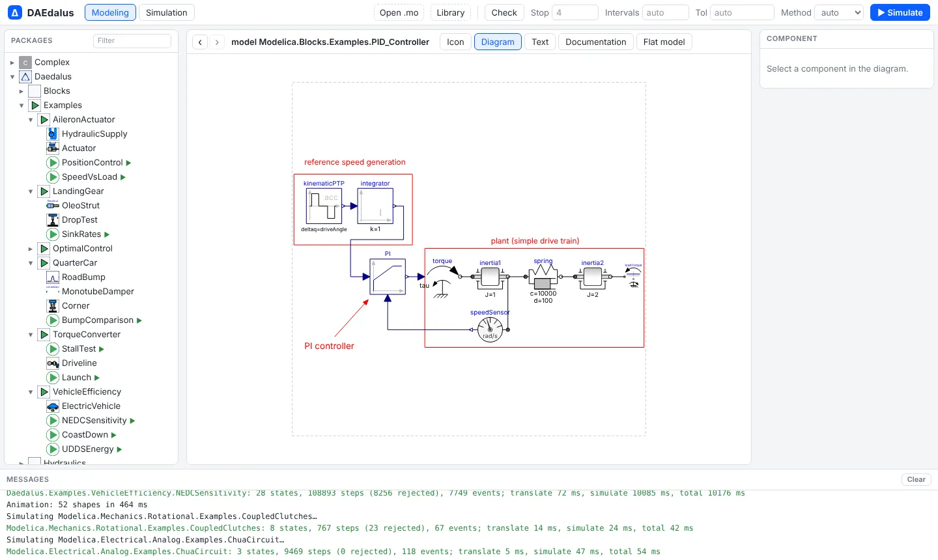
Task: Click the Driveline model icon
Action: [53, 363]
